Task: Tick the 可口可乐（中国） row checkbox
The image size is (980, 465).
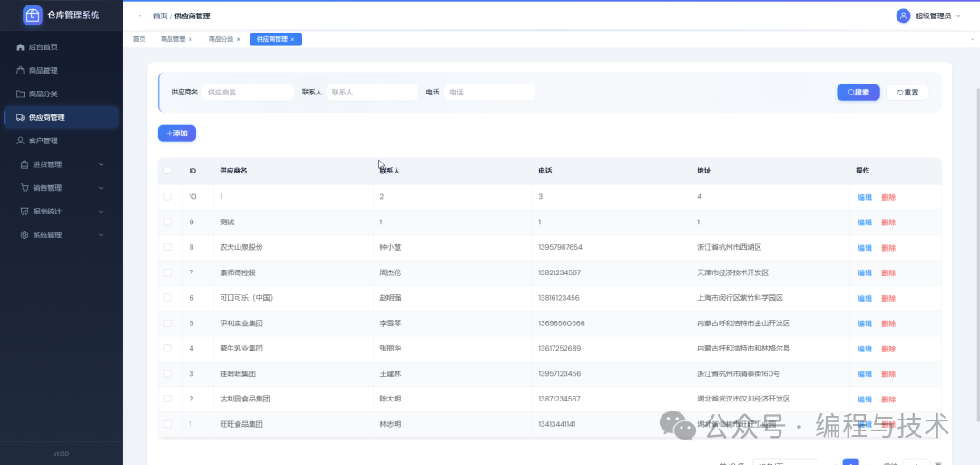Action: click(167, 297)
